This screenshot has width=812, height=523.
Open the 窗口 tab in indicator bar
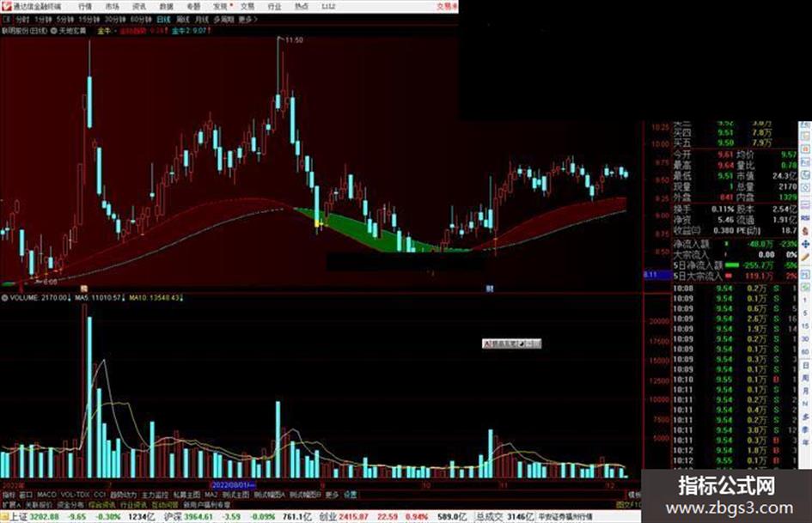[x=26, y=495]
